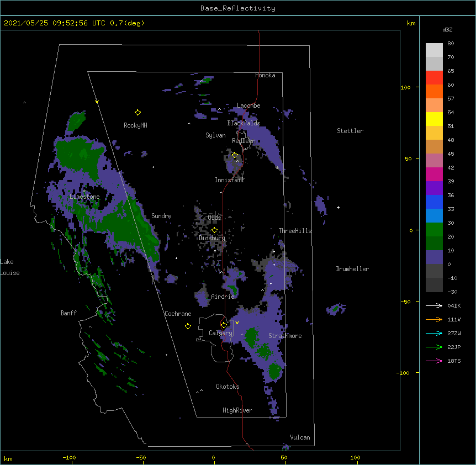Screen dimensions: 476x465
Task: Click the white plus marker south of Stettler
Action: tap(338, 207)
